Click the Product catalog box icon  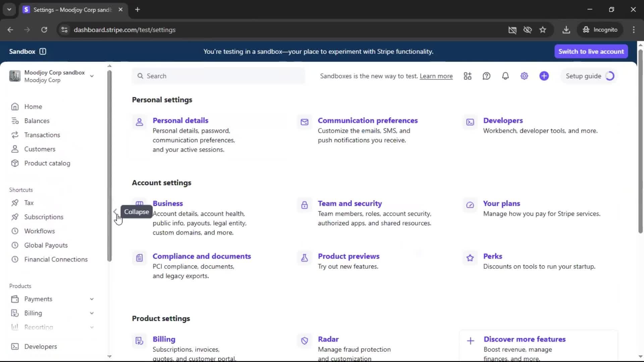[x=15, y=163]
